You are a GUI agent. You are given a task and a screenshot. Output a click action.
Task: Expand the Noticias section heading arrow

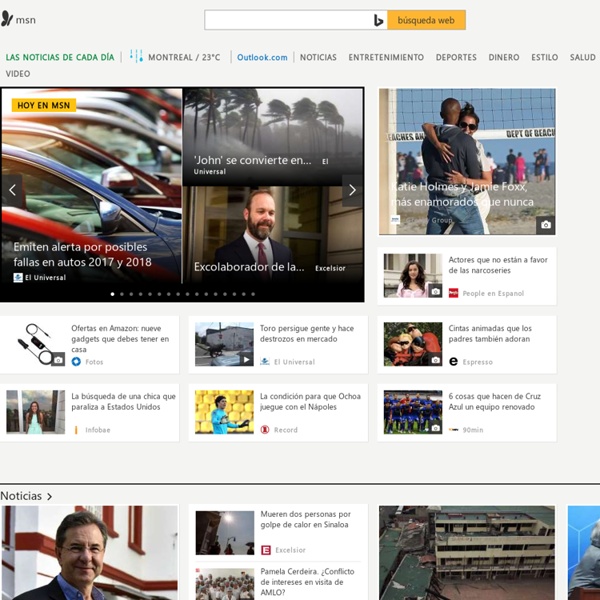49,496
